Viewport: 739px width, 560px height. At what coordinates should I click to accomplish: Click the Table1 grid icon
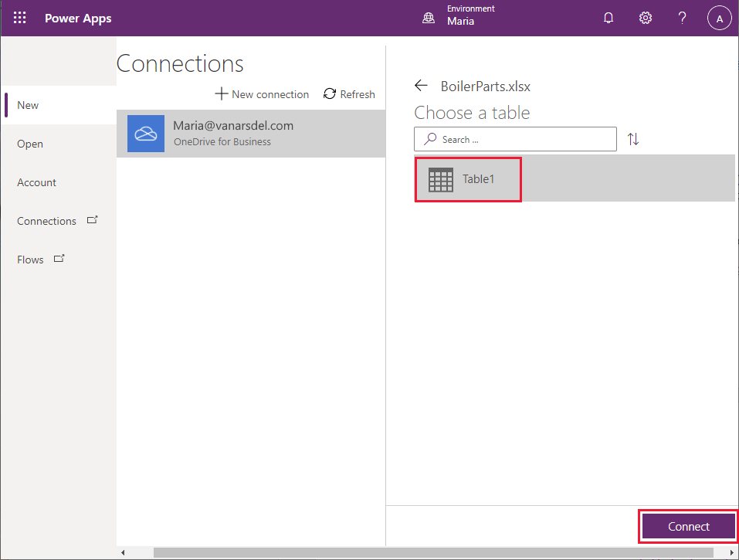coord(440,178)
